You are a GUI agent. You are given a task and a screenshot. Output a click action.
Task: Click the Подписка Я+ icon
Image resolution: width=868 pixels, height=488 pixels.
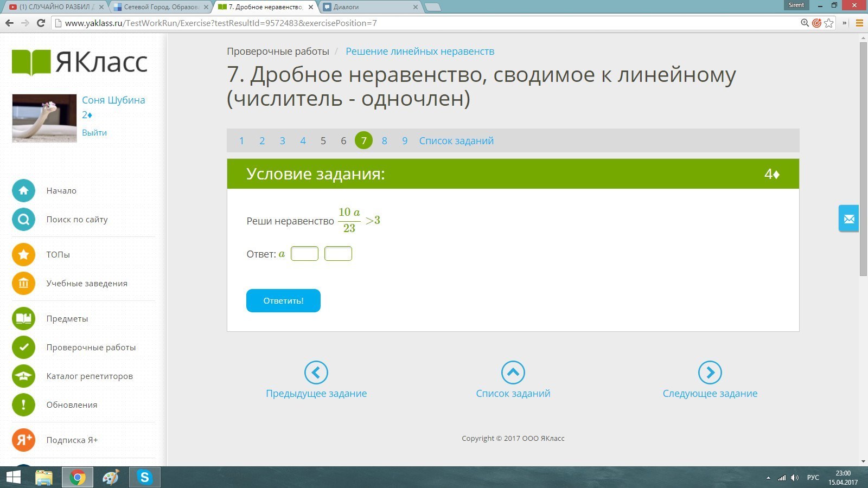coord(23,440)
